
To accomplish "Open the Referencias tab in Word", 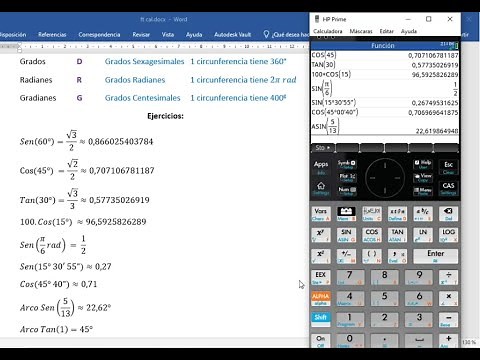I will 52,34.
